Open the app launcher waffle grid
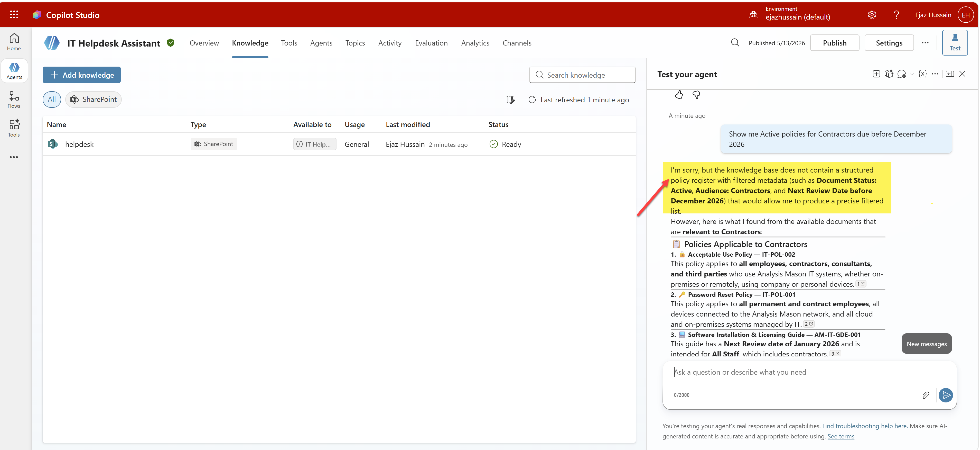This screenshot has width=980, height=450. click(x=14, y=14)
